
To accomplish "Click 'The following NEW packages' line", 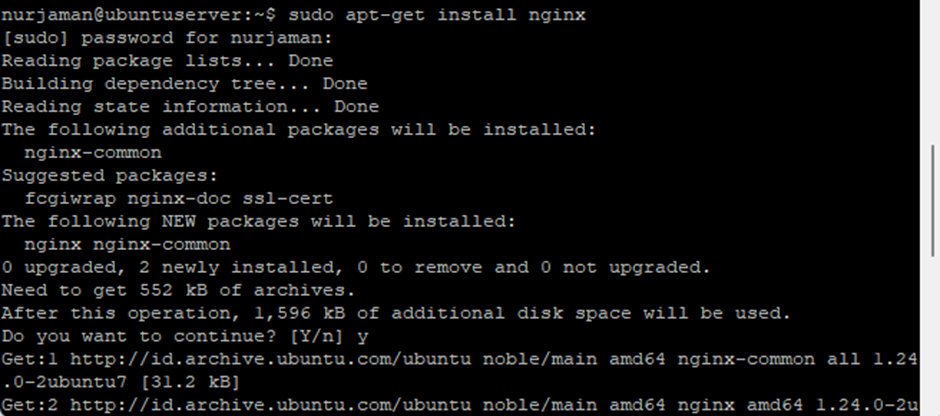I will [x=258, y=221].
